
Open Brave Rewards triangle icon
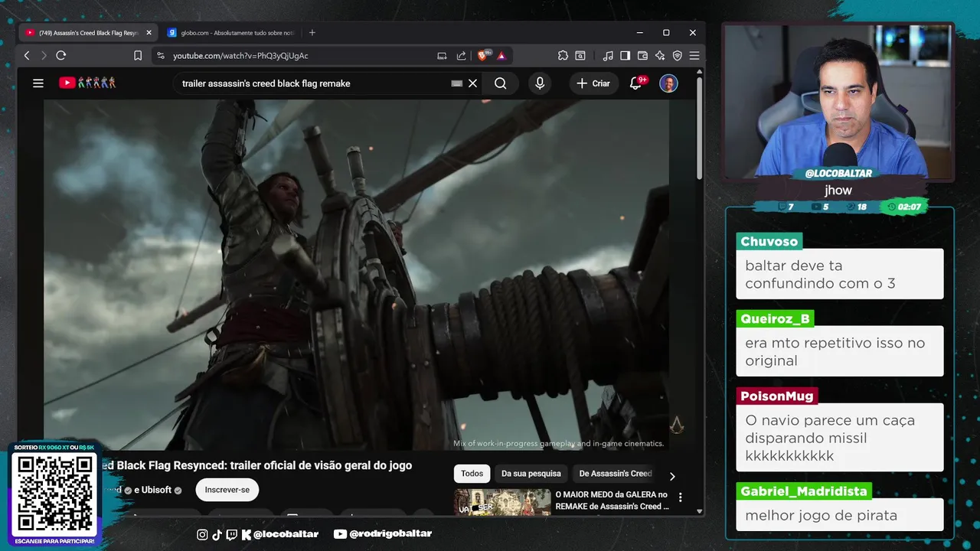[x=501, y=55]
